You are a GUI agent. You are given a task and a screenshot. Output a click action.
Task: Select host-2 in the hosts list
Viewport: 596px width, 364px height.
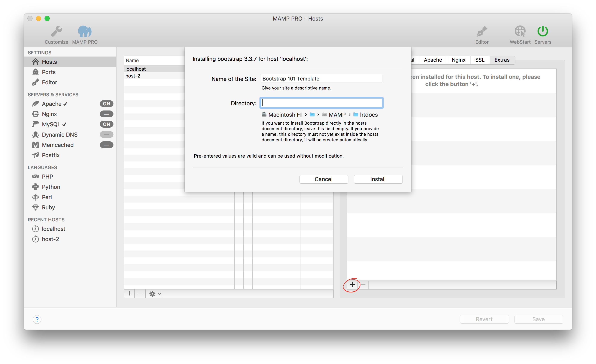[x=133, y=76]
